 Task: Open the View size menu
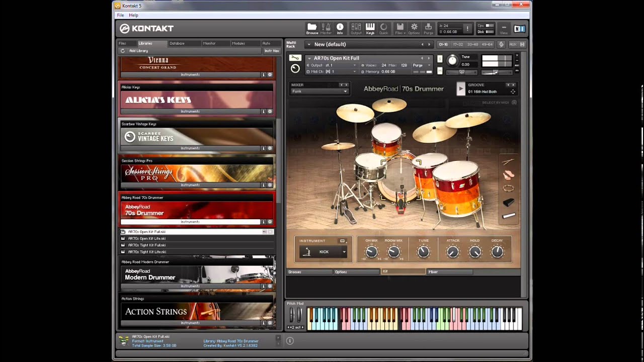pyautogui.click(x=504, y=29)
